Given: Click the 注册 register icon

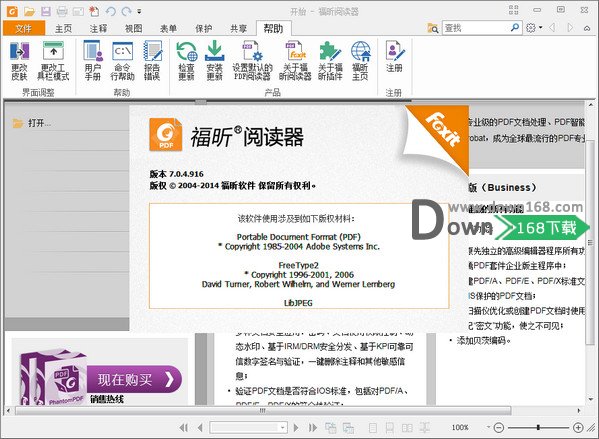Looking at the screenshot, I should click(x=394, y=57).
